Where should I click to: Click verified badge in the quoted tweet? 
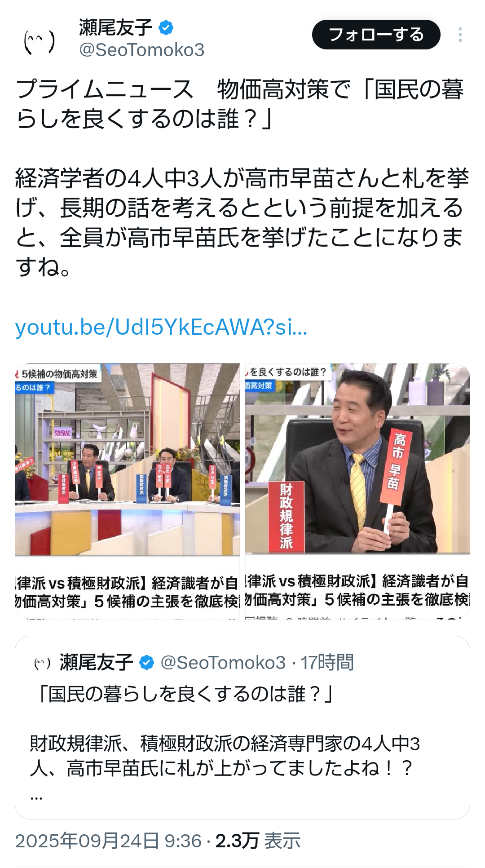point(146,663)
